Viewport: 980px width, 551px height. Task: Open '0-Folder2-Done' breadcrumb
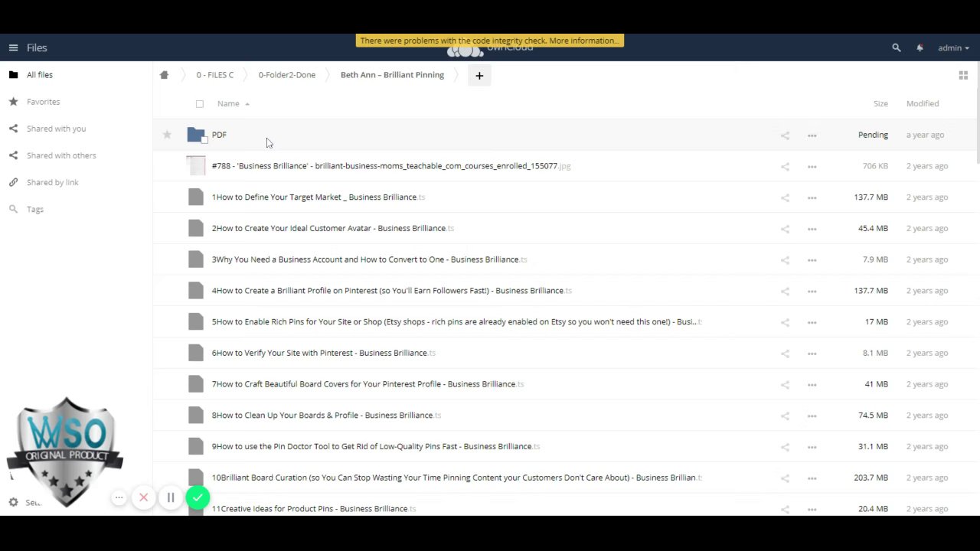pyautogui.click(x=287, y=75)
